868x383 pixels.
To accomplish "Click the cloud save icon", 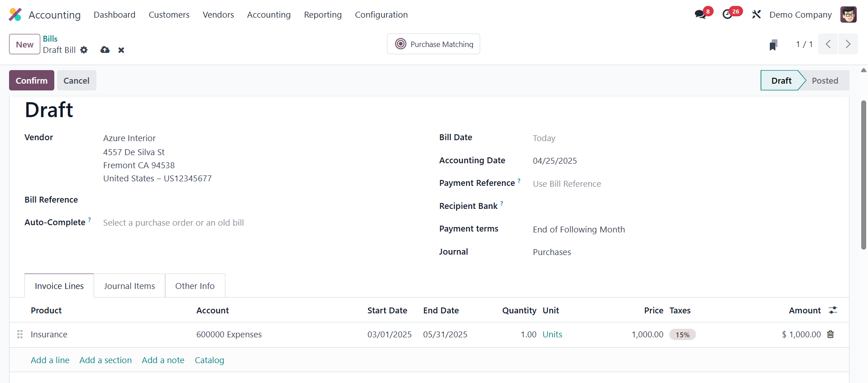I will click(105, 50).
